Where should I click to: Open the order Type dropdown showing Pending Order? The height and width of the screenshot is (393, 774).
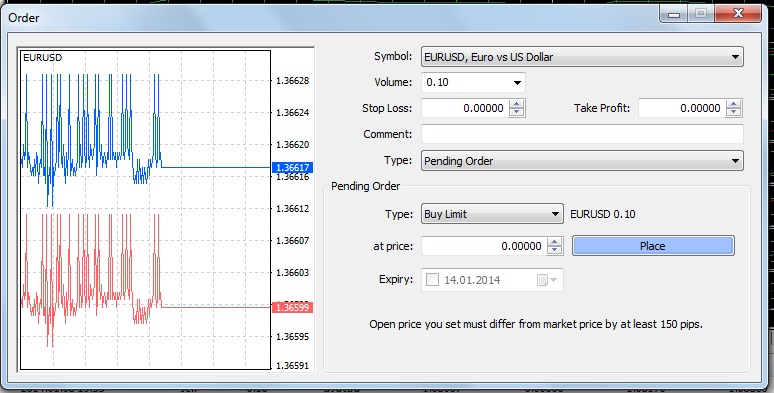582,160
